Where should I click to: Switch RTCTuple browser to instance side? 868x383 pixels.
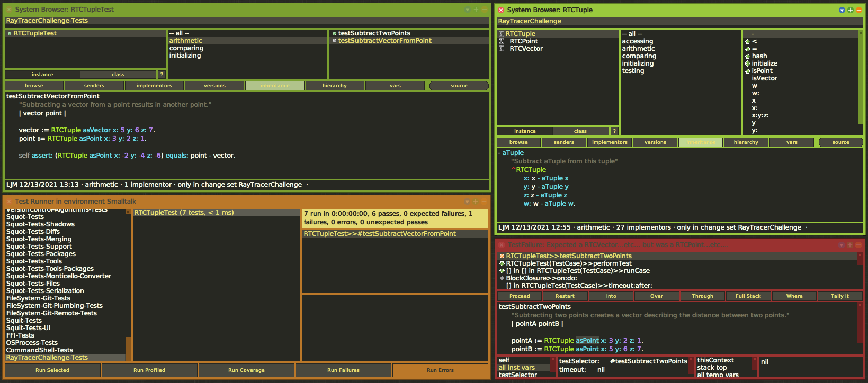coord(525,131)
